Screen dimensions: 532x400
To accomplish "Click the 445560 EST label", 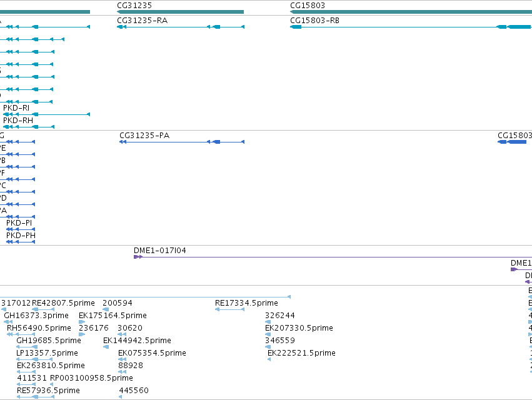I will click(x=134, y=391).
